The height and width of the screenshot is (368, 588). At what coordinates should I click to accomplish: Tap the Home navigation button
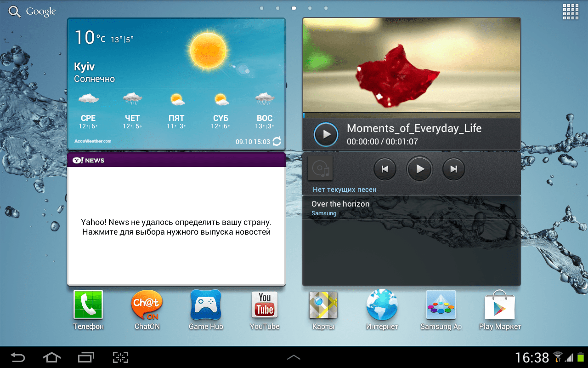tap(51, 357)
